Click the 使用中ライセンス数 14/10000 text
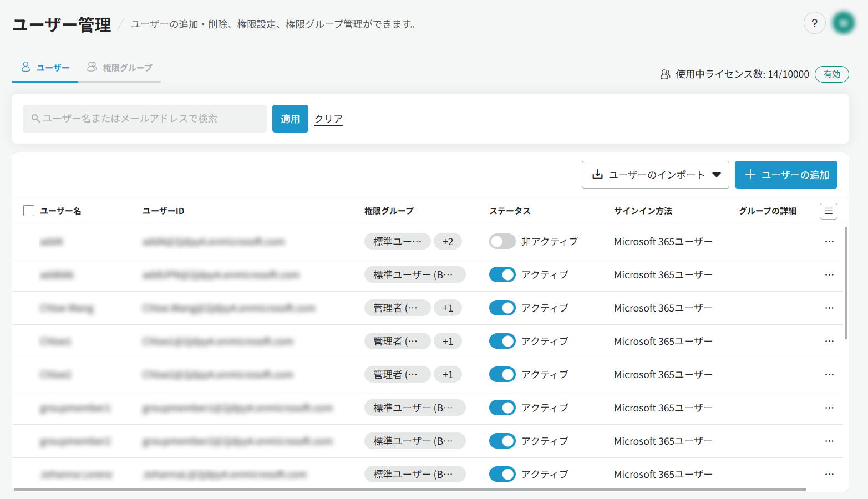The width and height of the screenshot is (868, 499). coord(742,74)
